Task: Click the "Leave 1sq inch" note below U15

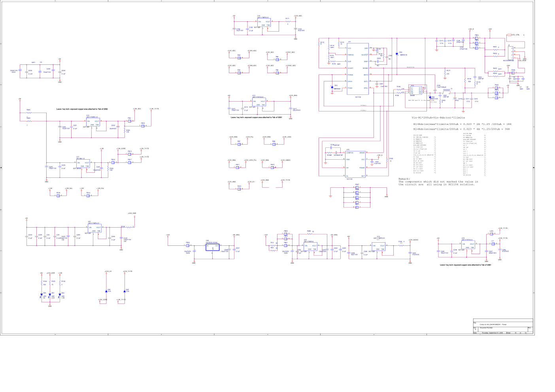Action: [257, 117]
